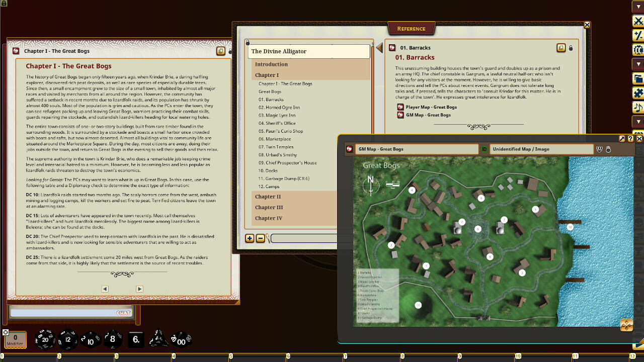Open the layers dropdown on the GM Map toolbar
This screenshot has width=644, height=362.
[599, 149]
